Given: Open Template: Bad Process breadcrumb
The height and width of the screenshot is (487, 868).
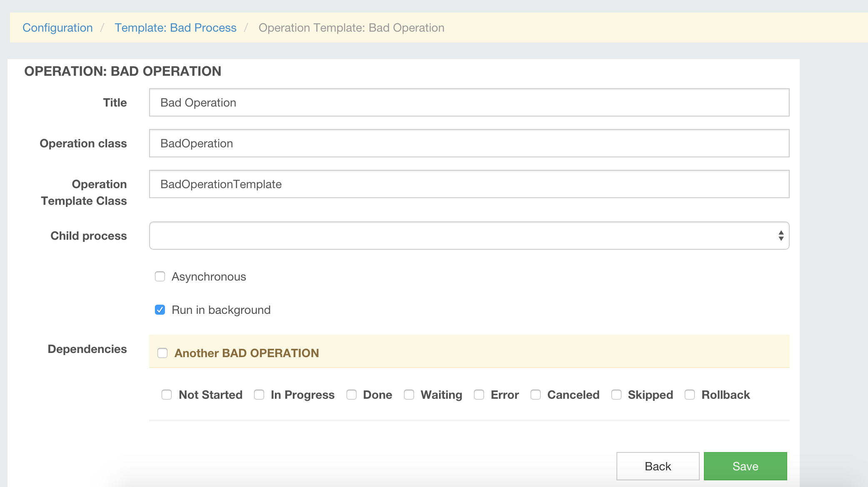Looking at the screenshot, I should [x=175, y=27].
